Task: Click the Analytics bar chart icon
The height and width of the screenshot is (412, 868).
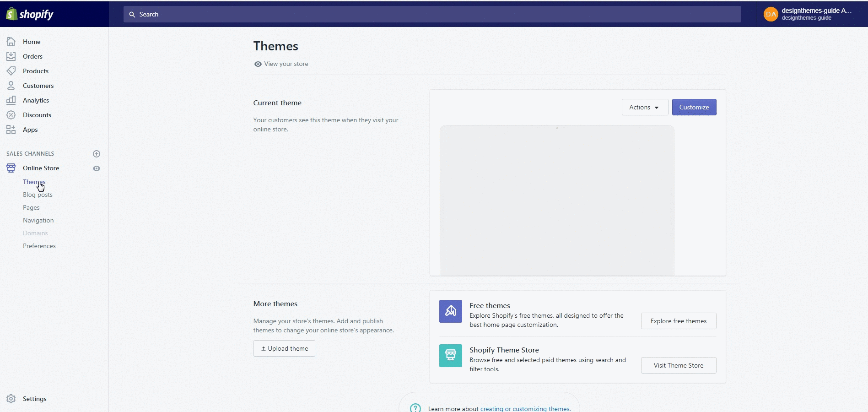Action: [x=11, y=100]
